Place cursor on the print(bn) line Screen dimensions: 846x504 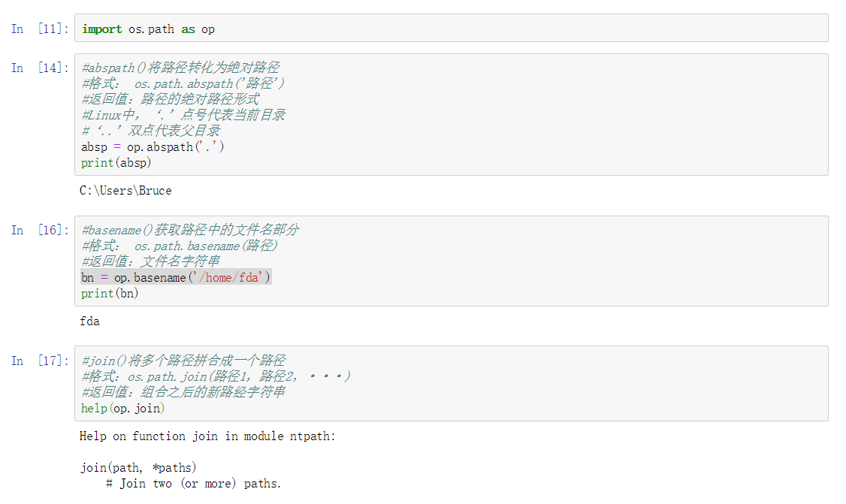pyautogui.click(x=110, y=293)
